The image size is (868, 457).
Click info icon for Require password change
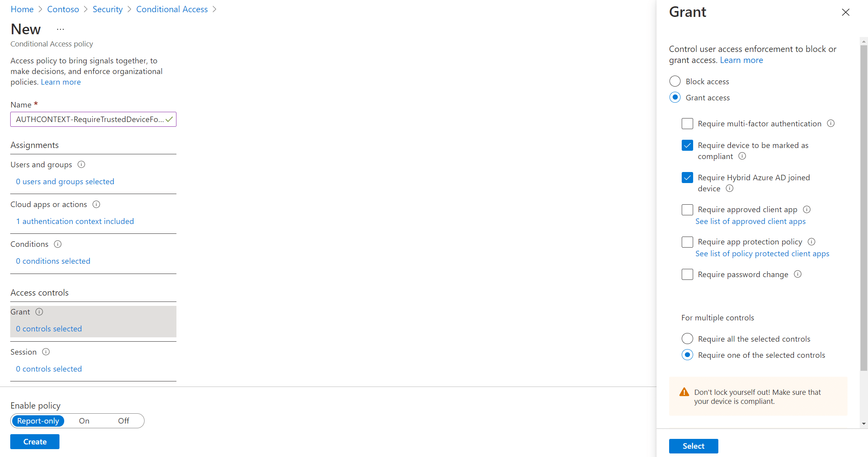pyautogui.click(x=798, y=274)
